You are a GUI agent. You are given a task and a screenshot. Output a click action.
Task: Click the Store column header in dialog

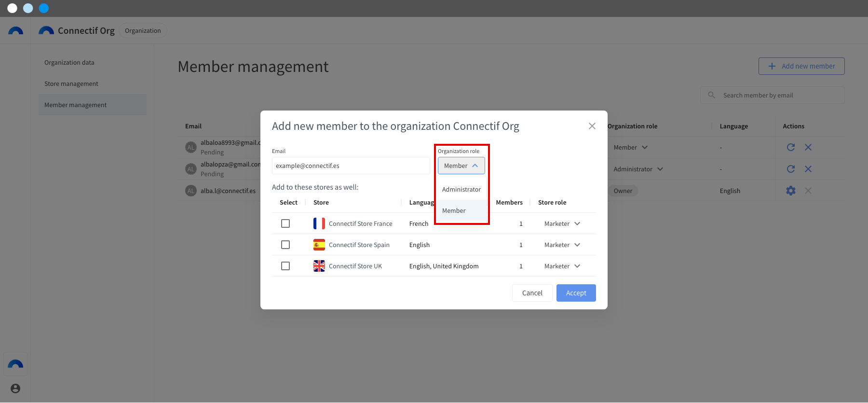[321, 202]
